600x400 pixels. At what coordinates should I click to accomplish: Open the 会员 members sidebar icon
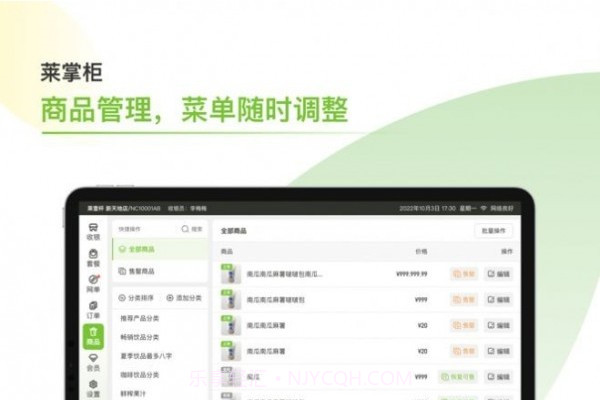(93, 362)
